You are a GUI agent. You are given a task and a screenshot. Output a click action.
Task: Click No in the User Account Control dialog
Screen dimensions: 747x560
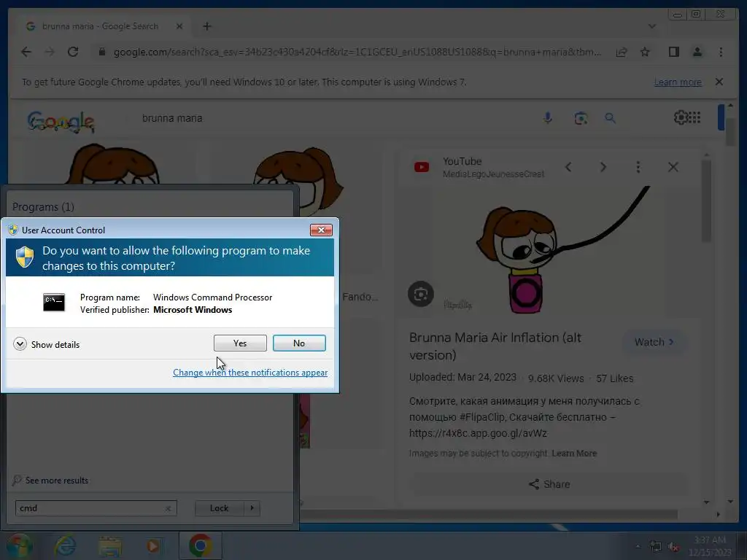click(299, 343)
